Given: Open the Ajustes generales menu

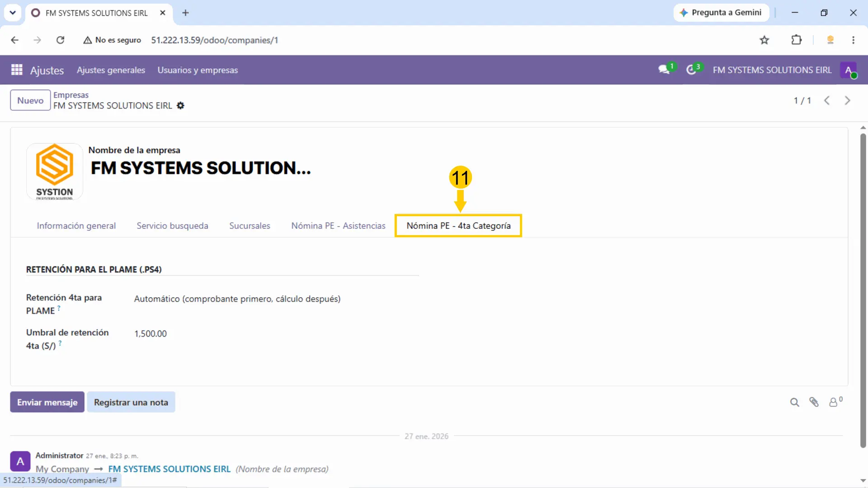Looking at the screenshot, I should (x=111, y=70).
